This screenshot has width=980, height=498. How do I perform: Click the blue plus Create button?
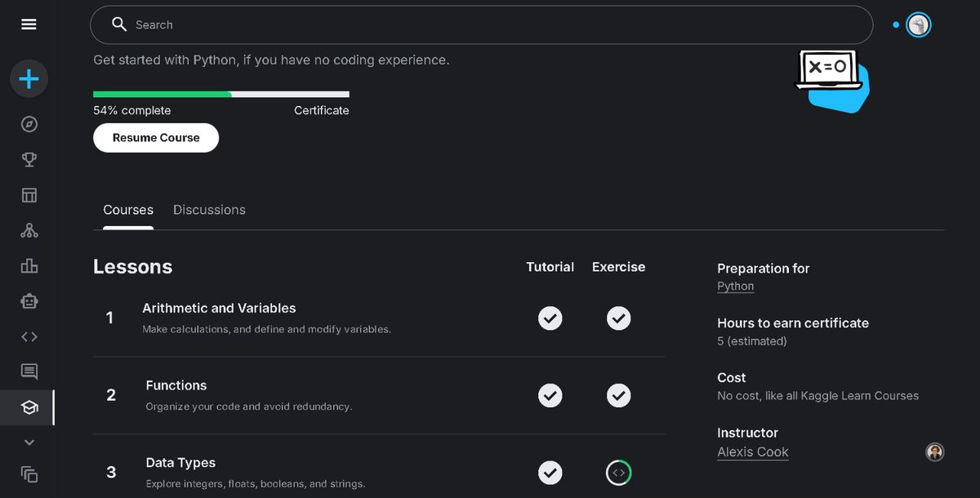[29, 79]
